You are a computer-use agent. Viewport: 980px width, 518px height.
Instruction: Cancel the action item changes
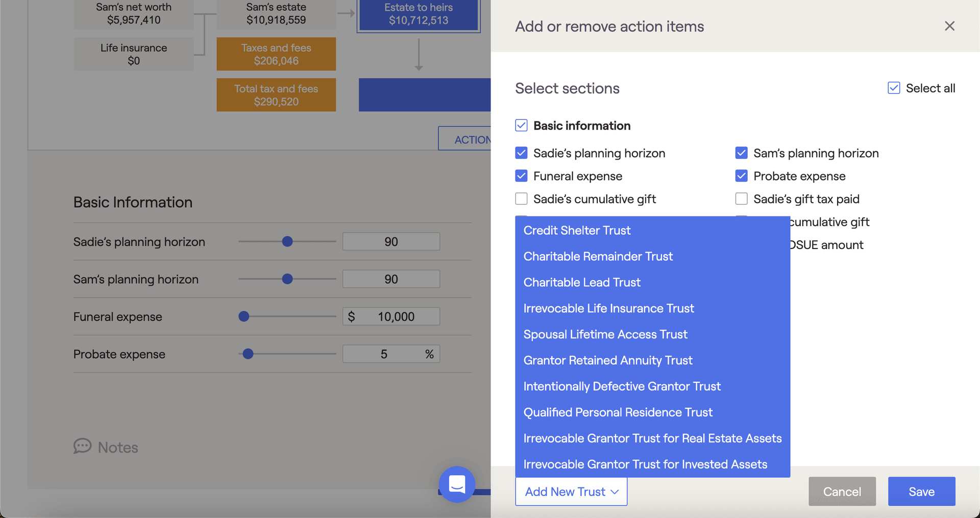point(842,491)
